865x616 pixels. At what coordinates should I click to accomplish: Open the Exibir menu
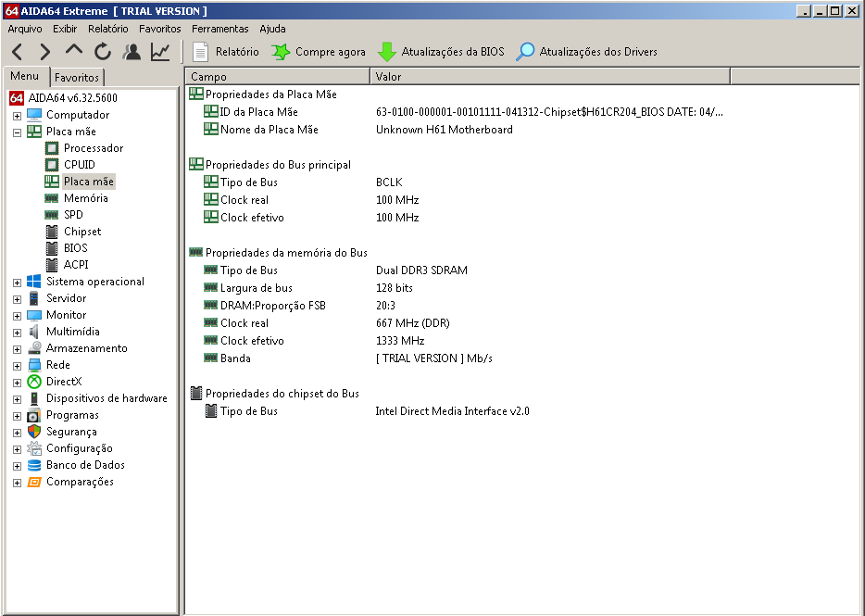click(65, 29)
